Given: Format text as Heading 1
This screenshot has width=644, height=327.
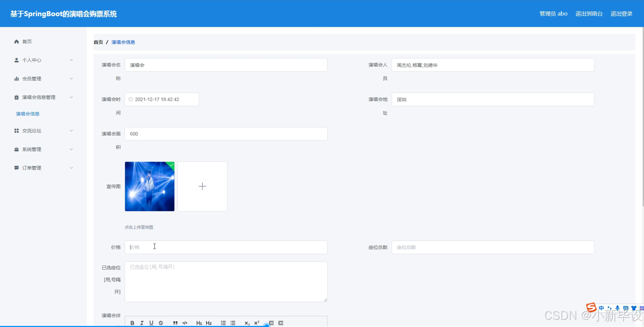Looking at the screenshot, I should [x=199, y=323].
